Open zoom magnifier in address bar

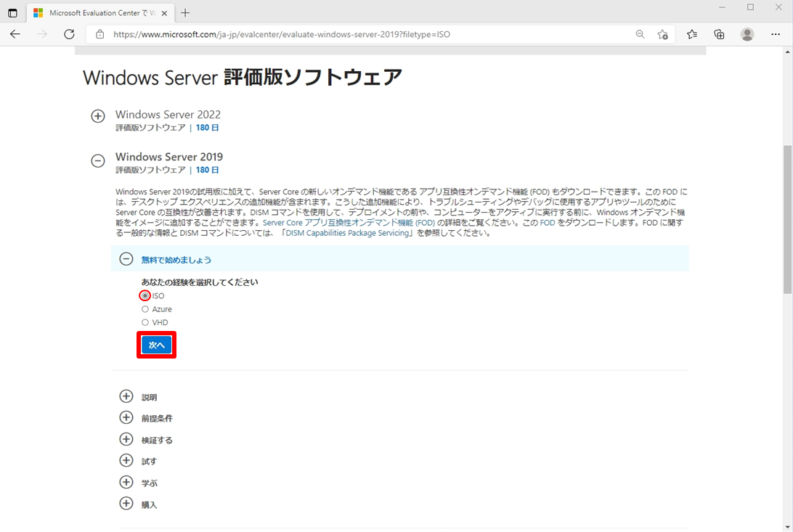[x=640, y=34]
